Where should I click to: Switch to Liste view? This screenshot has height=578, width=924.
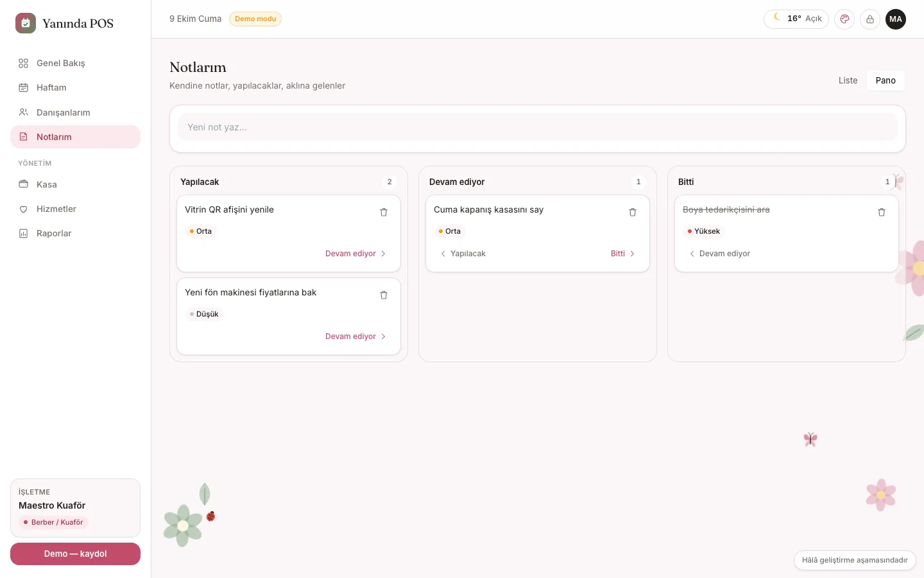[x=848, y=80]
